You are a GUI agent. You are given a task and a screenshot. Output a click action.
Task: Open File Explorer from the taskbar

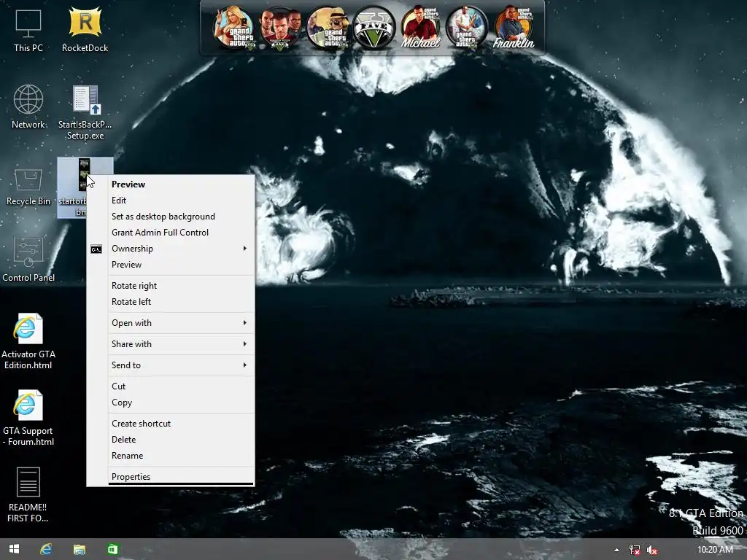[x=79, y=549]
